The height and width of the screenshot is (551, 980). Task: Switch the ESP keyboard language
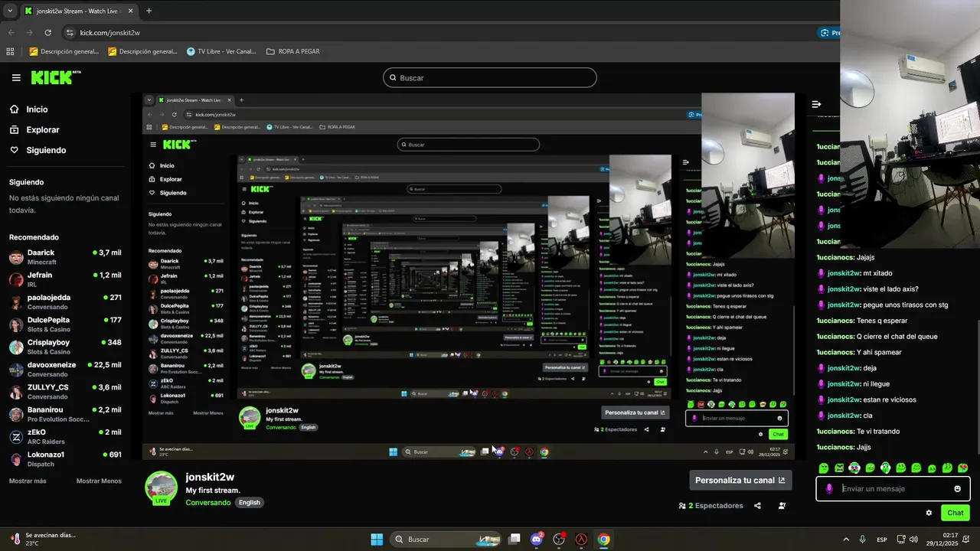pyautogui.click(x=882, y=540)
